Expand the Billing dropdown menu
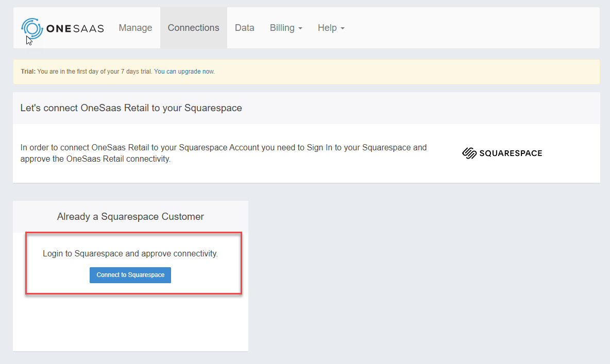 (x=286, y=28)
